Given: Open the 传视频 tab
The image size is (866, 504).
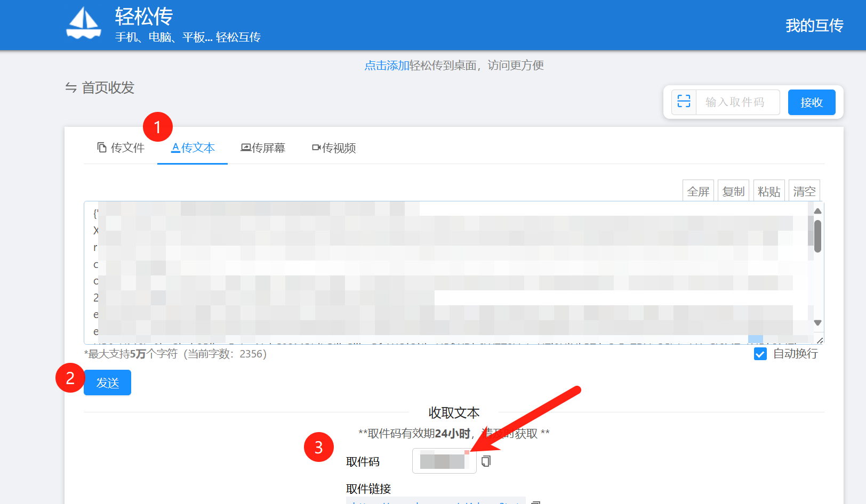Looking at the screenshot, I should (334, 148).
